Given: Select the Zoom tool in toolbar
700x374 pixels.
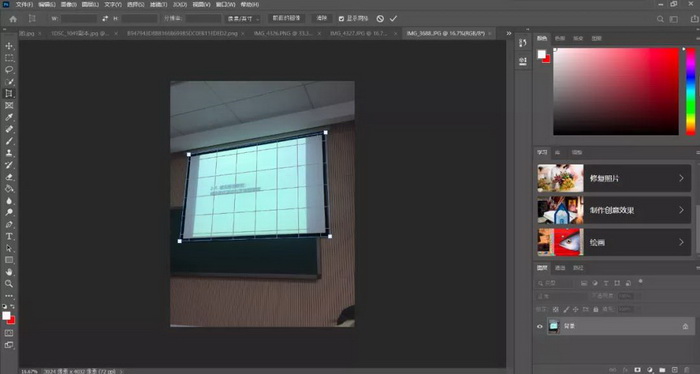Looking at the screenshot, I should pos(9,283).
